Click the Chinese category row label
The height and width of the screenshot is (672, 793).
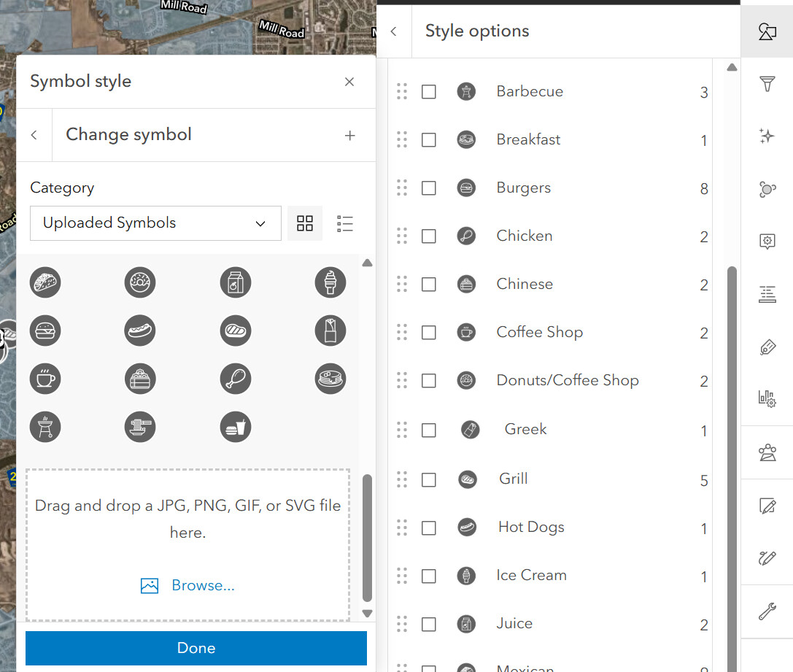click(525, 284)
